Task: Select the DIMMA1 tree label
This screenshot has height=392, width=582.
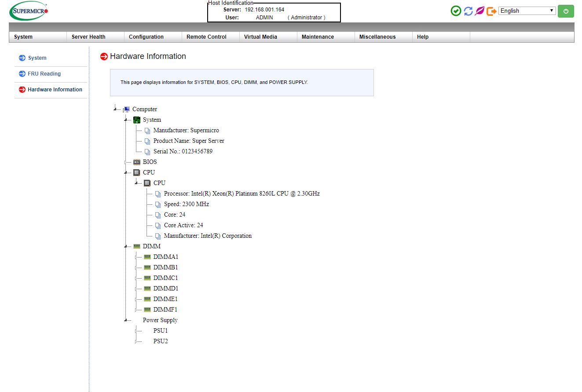Action: click(166, 257)
